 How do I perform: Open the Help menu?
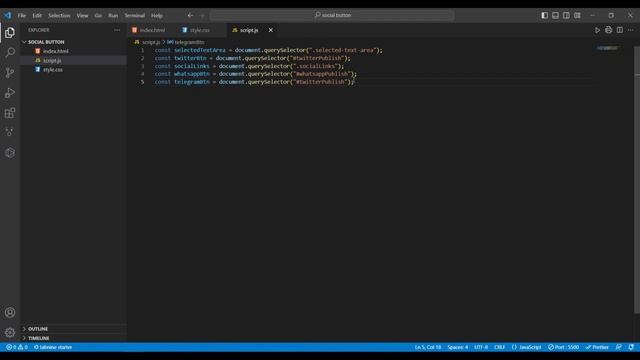(x=157, y=16)
